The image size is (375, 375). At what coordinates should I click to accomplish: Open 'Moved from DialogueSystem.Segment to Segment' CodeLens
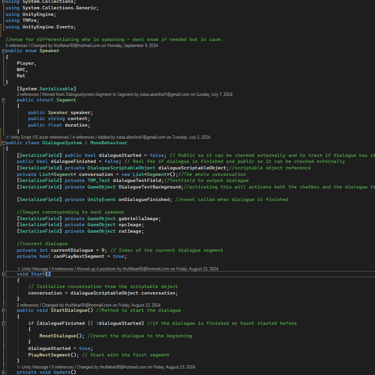click(137, 94)
